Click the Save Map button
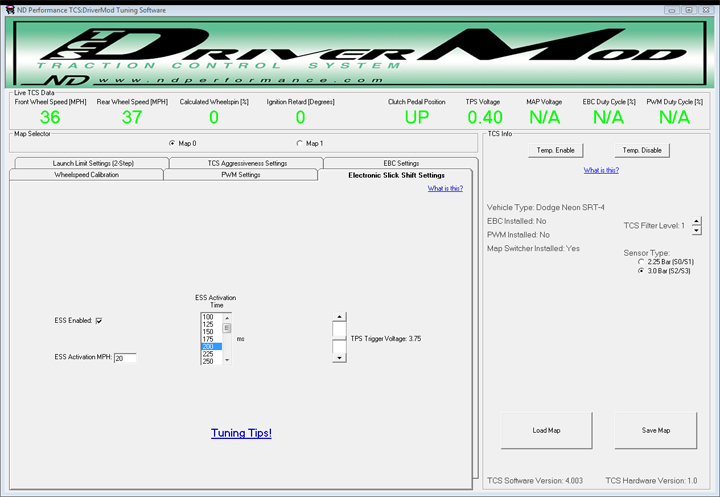The width and height of the screenshot is (720, 497). (x=656, y=430)
